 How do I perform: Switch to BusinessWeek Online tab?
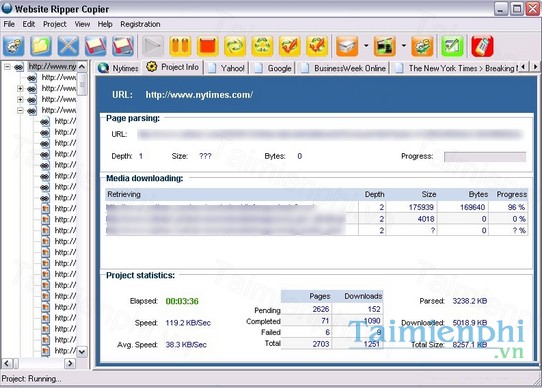click(344, 68)
